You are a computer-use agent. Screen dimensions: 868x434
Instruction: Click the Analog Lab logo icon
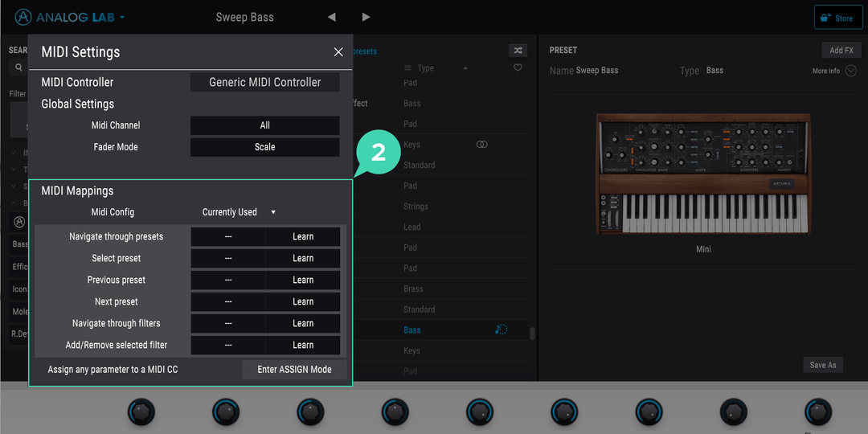[23, 17]
